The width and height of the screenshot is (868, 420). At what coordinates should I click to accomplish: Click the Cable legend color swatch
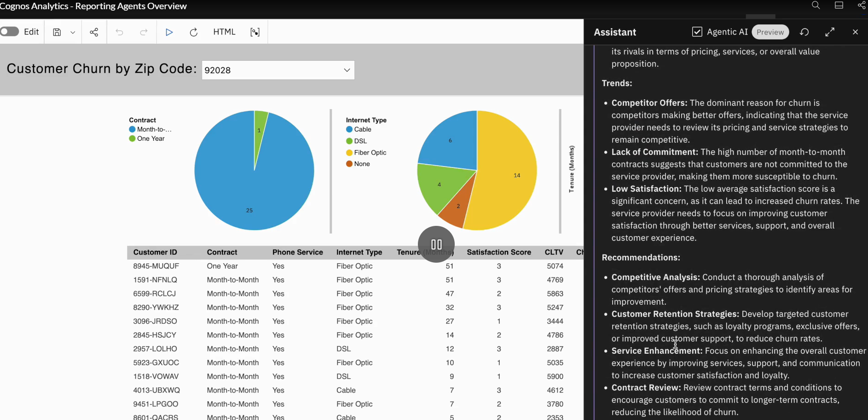tap(349, 130)
